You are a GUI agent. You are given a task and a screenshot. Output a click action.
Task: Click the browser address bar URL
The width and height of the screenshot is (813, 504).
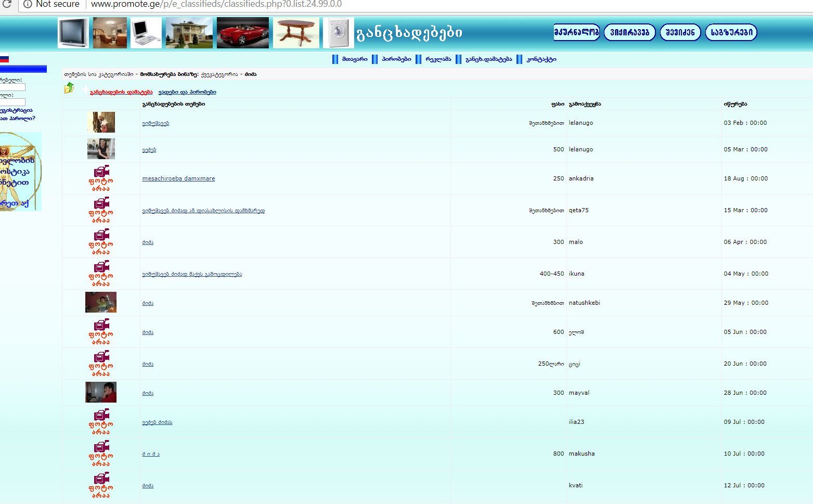(x=216, y=4)
